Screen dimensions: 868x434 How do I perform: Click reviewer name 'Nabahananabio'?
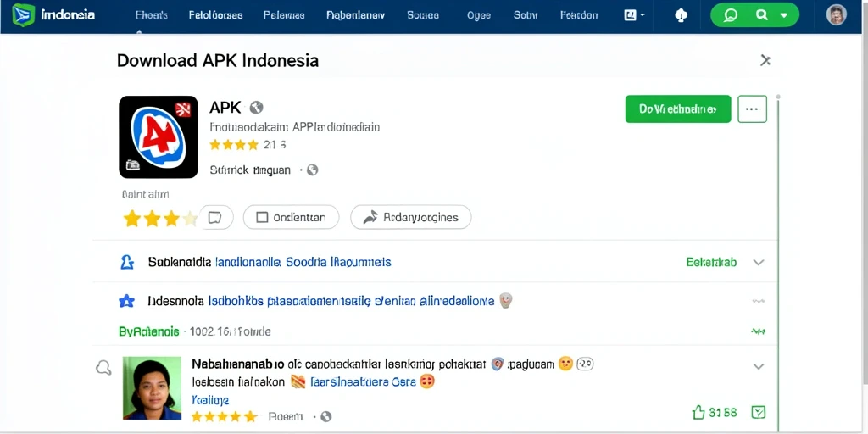(238, 364)
